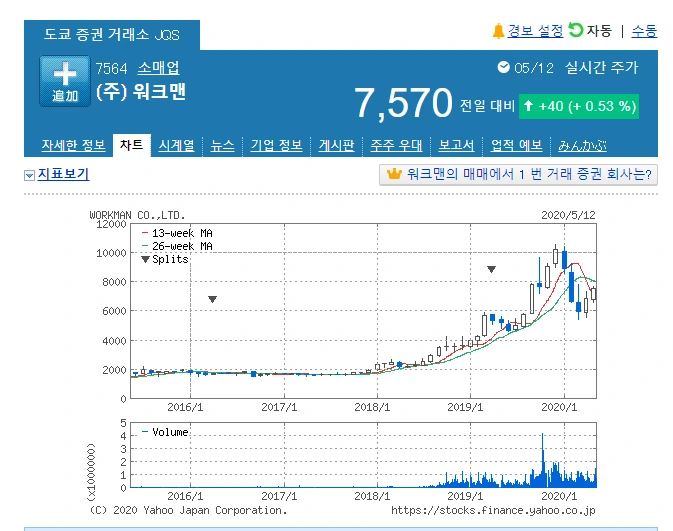Screen dimensions: 673x531
Task: Select the 차트 chart tab
Action: 131,145
